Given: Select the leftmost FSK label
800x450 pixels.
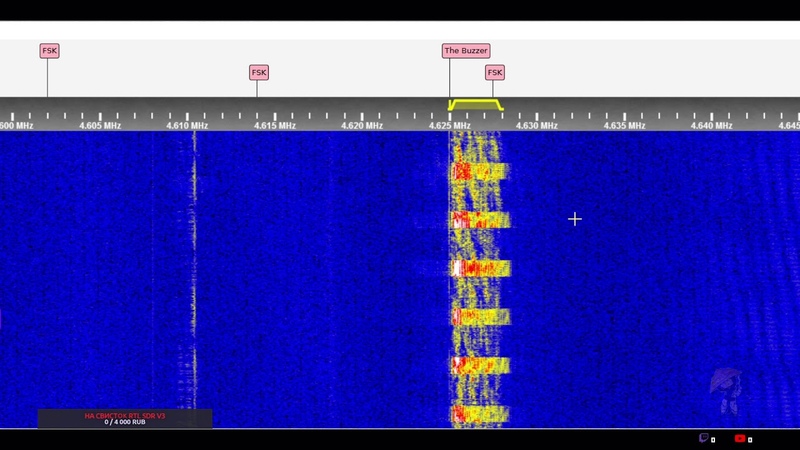Looking at the screenshot, I should point(49,51).
